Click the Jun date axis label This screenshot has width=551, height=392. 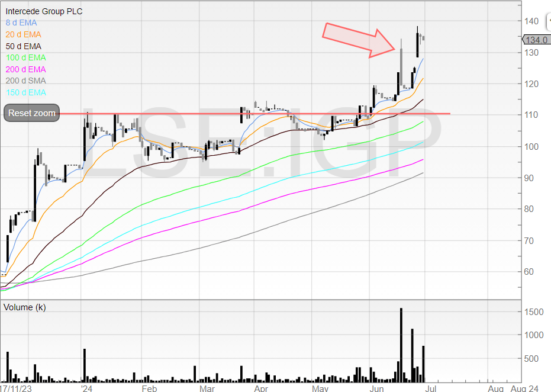376,388
